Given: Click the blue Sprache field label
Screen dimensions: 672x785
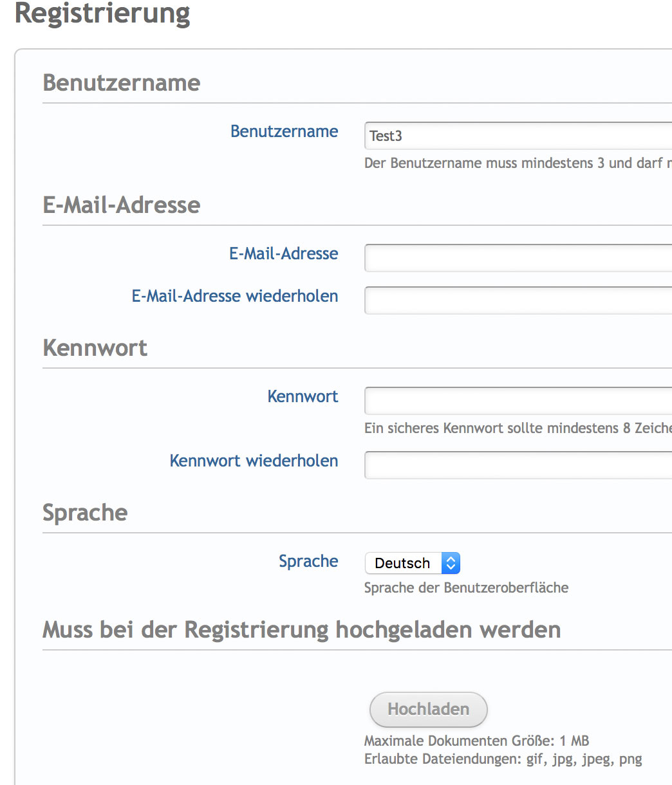Looking at the screenshot, I should 308,561.
